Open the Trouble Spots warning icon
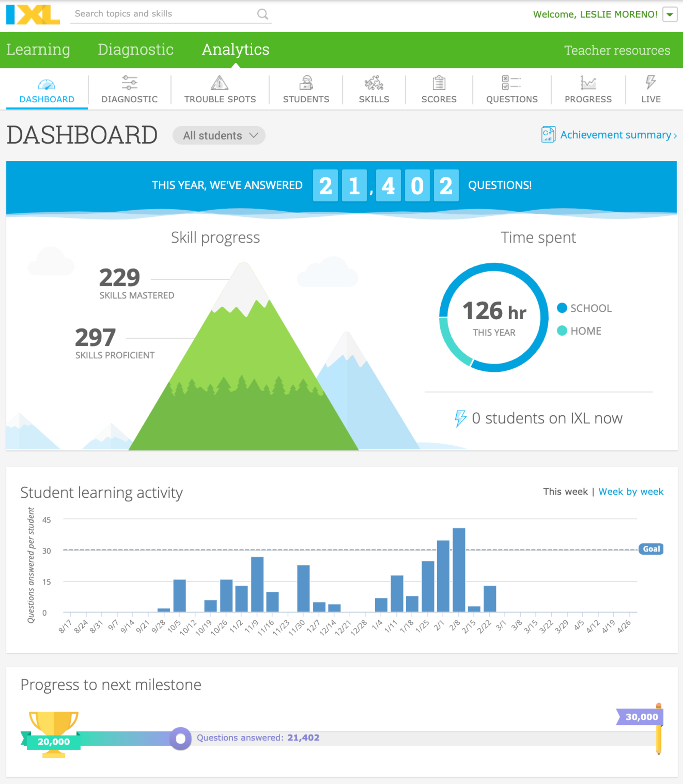 coord(219,83)
